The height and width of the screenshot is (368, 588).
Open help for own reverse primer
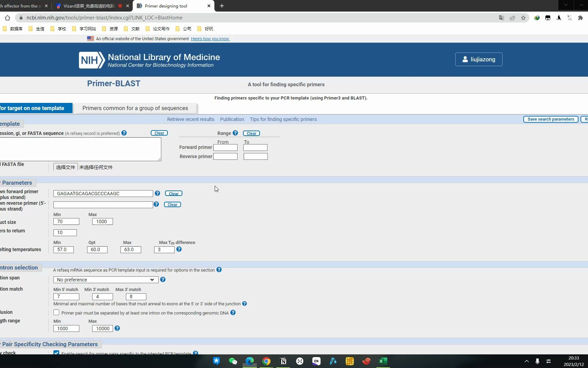click(x=156, y=204)
